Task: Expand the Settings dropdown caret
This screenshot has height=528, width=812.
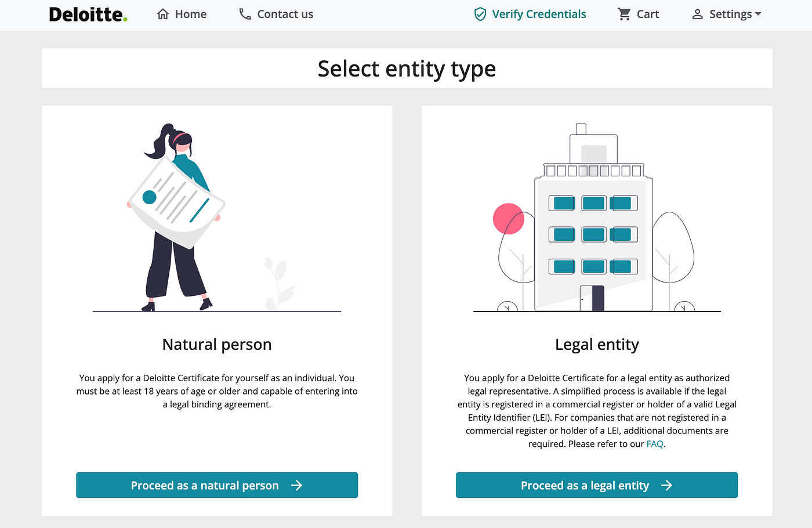Action: pos(757,14)
